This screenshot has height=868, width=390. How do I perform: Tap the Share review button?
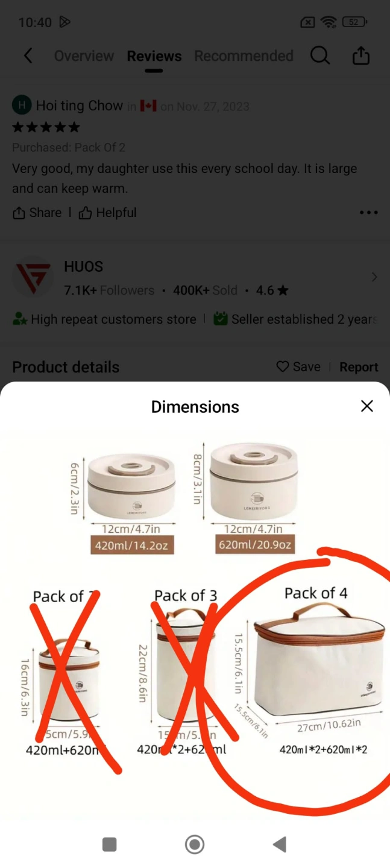point(37,213)
